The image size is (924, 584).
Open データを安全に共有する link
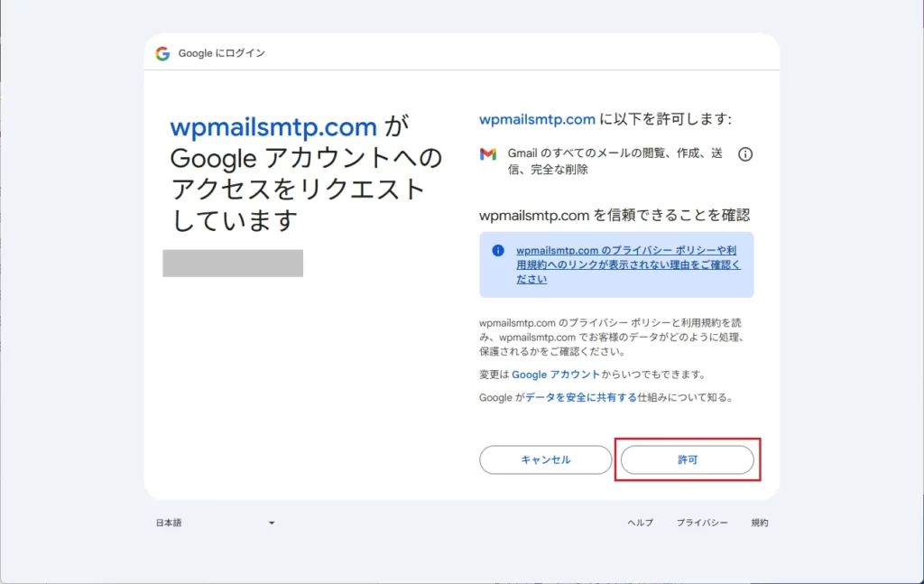[x=581, y=398]
